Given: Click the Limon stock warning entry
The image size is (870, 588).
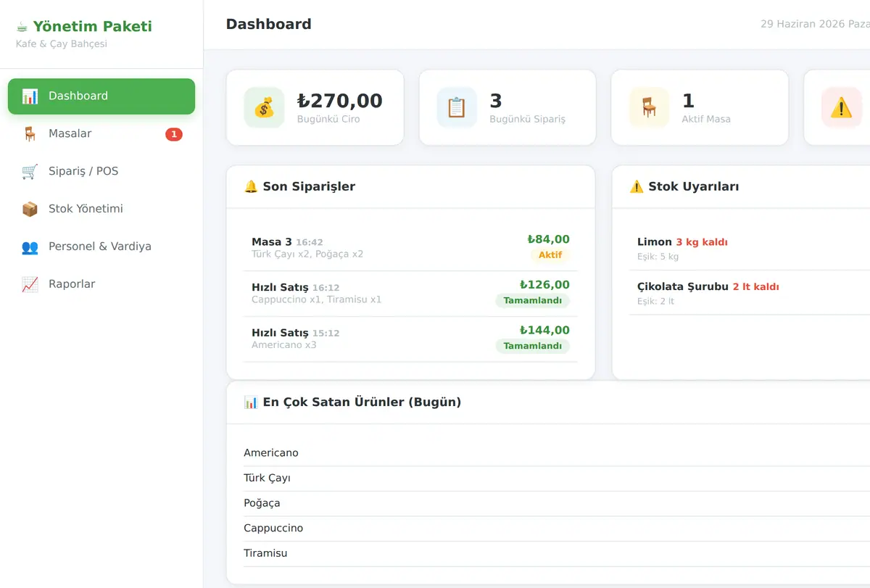Looking at the screenshot, I should click(x=750, y=248).
